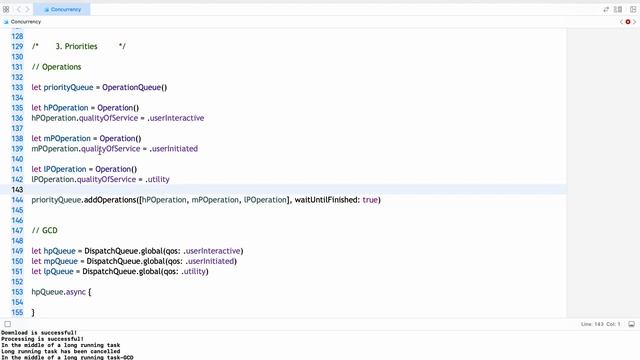Click .userInteractive on line 136
This screenshot has width=640, height=360.
(x=176, y=118)
